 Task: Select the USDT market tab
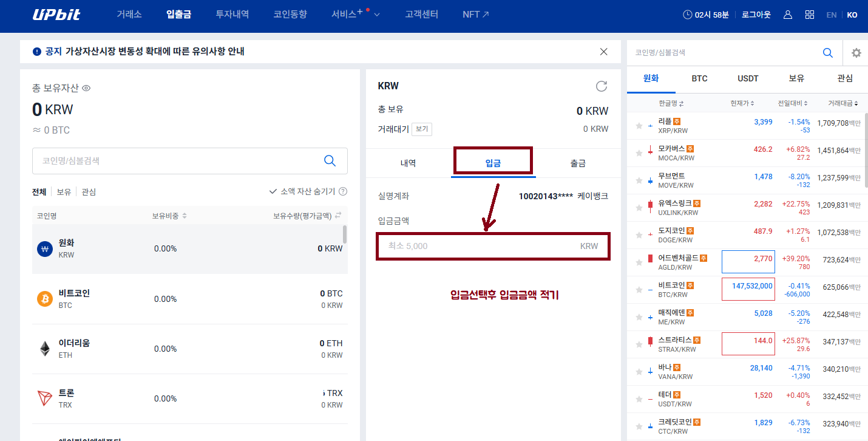pyautogui.click(x=748, y=78)
